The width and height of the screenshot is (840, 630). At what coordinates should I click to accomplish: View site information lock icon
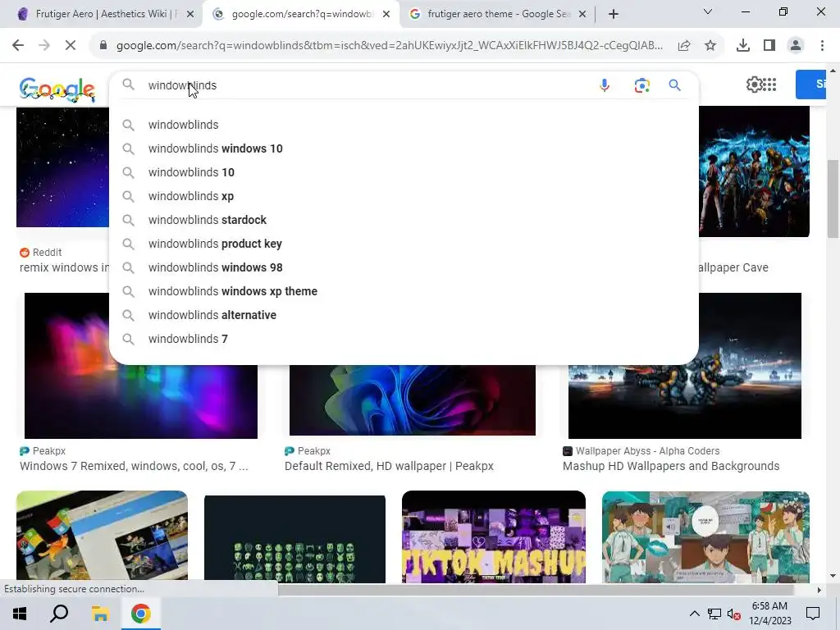103,46
